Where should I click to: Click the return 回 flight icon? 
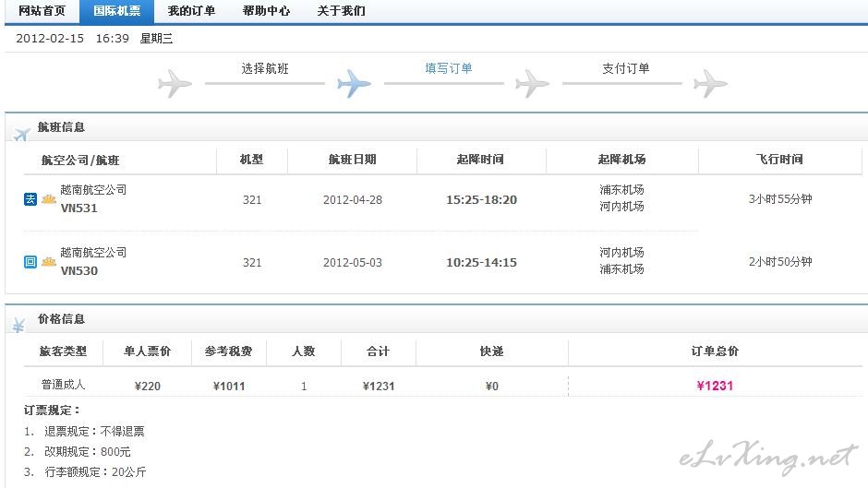pyautogui.click(x=30, y=262)
